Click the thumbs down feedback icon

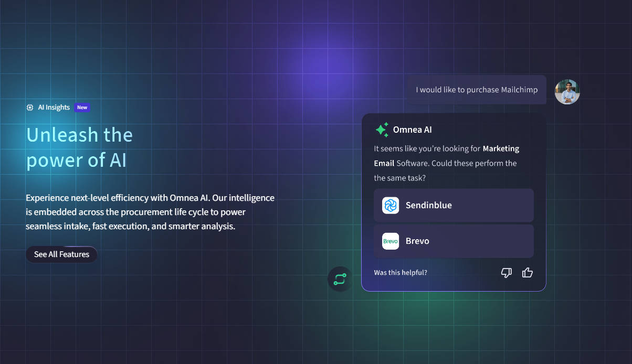[506, 273]
